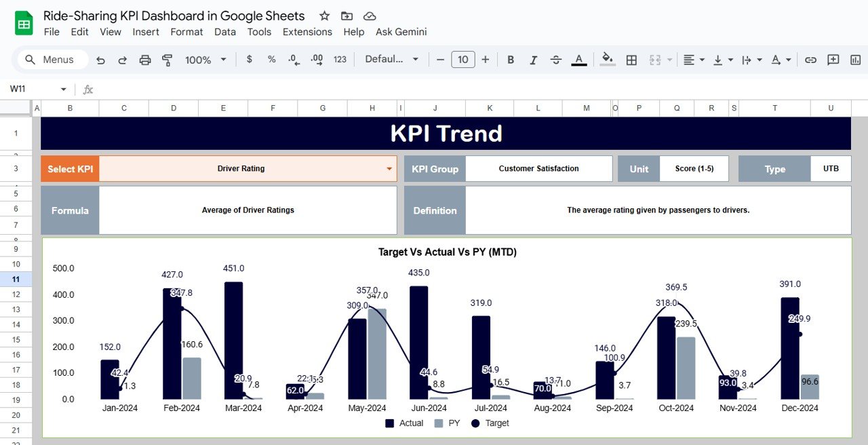Open the Extensions menu
Viewport: 868px width, 445px height.
[x=307, y=31]
